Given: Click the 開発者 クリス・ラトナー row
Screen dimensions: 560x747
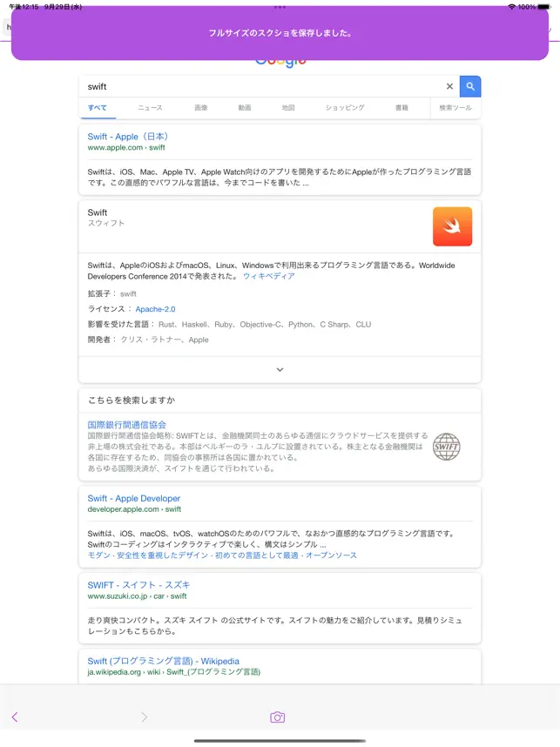Looking at the screenshot, I should (148, 340).
